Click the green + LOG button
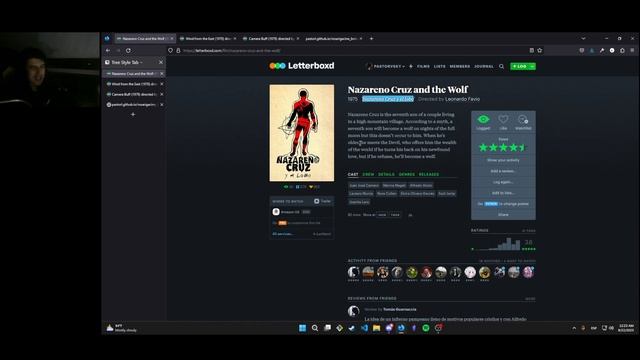 pyautogui.click(x=520, y=66)
